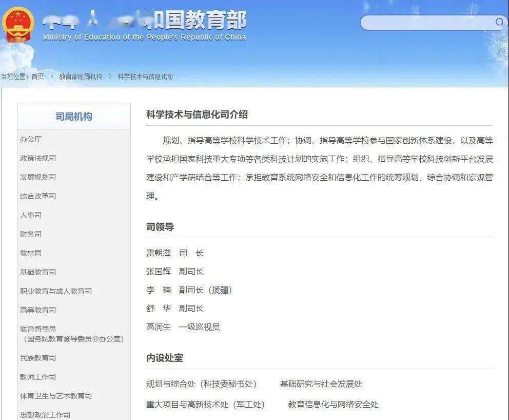Click the 科学技术与信息化司介绍 heading
Image resolution: width=509 pixels, height=420 pixels.
pos(197,114)
